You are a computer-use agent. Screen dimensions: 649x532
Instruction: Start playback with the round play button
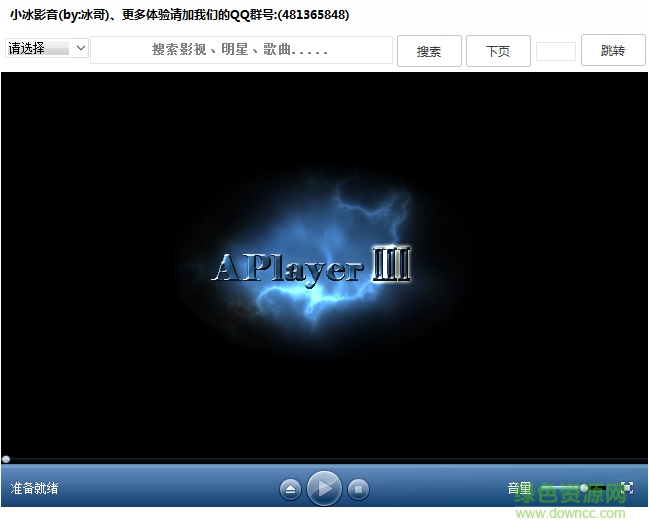tap(324, 488)
